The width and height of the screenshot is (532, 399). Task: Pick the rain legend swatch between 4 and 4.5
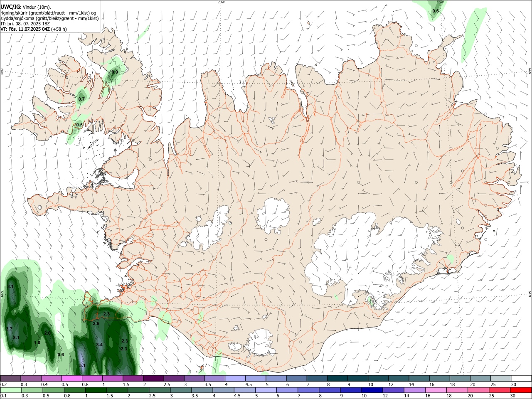(x=223, y=390)
